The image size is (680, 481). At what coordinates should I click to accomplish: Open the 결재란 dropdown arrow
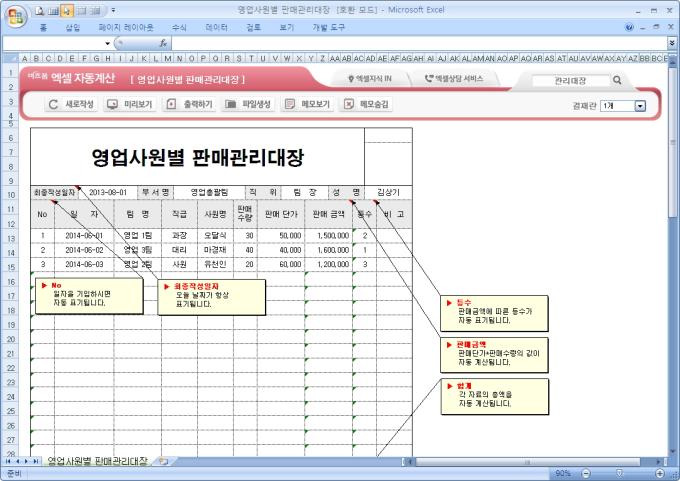point(640,106)
